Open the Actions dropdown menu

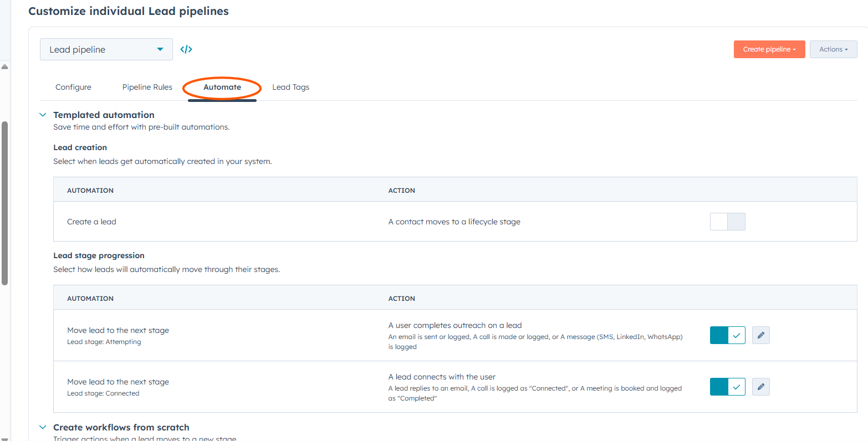pyautogui.click(x=833, y=49)
